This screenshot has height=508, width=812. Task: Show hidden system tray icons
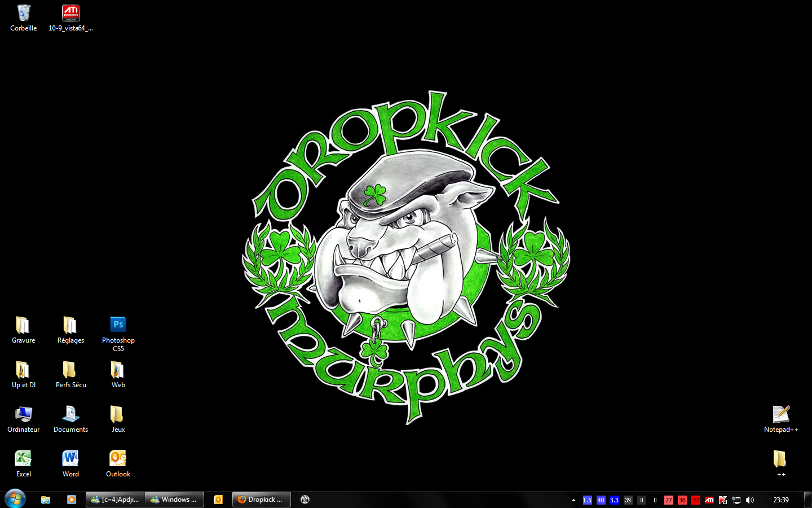coord(573,500)
